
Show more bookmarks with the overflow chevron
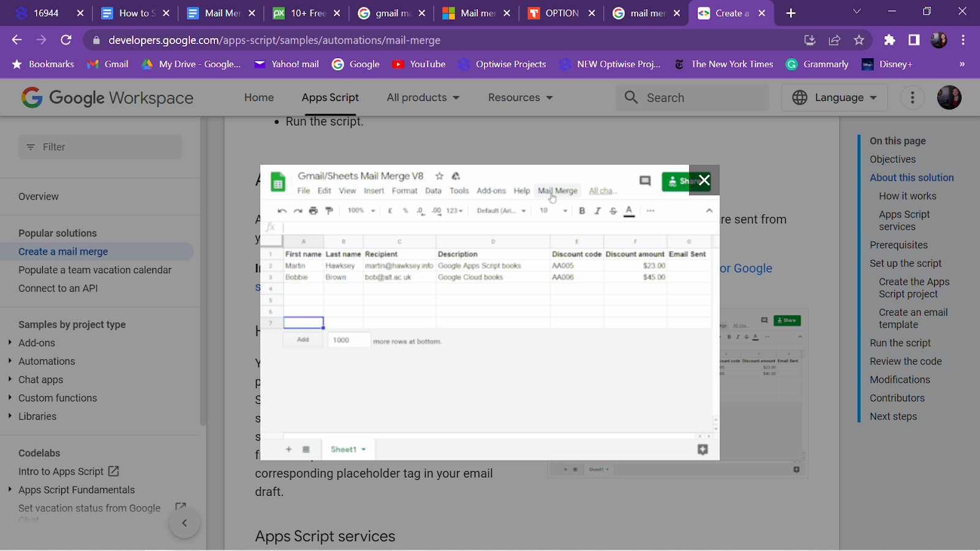962,64
